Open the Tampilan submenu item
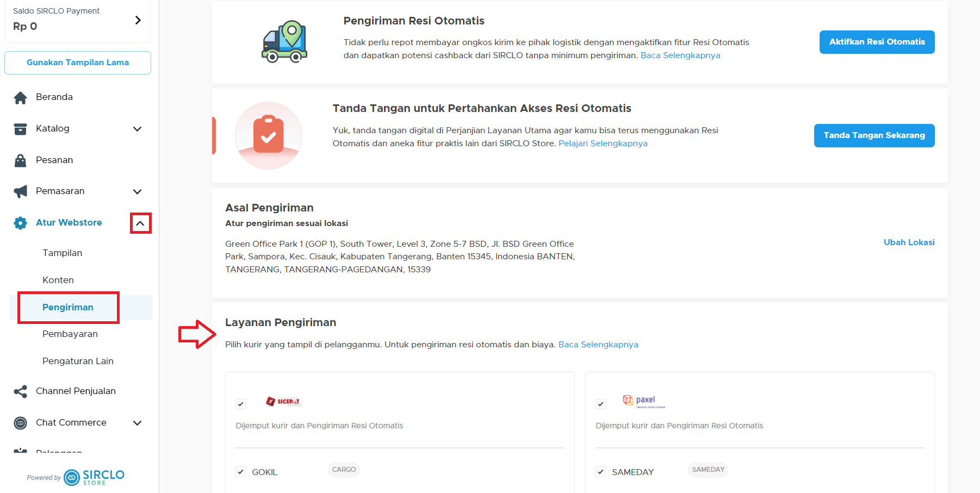Viewport: 980px width, 493px height. pyautogui.click(x=63, y=253)
